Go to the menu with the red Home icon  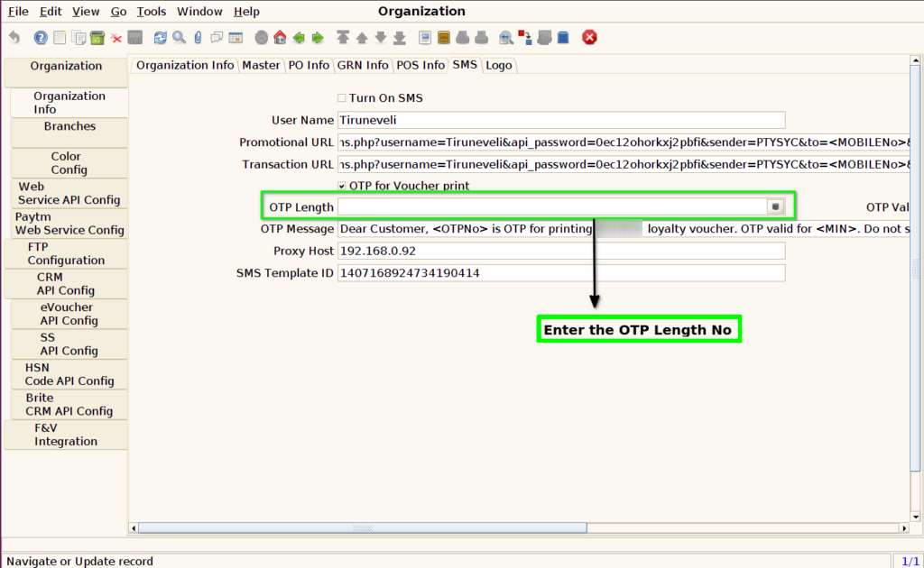click(x=280, y=38)
